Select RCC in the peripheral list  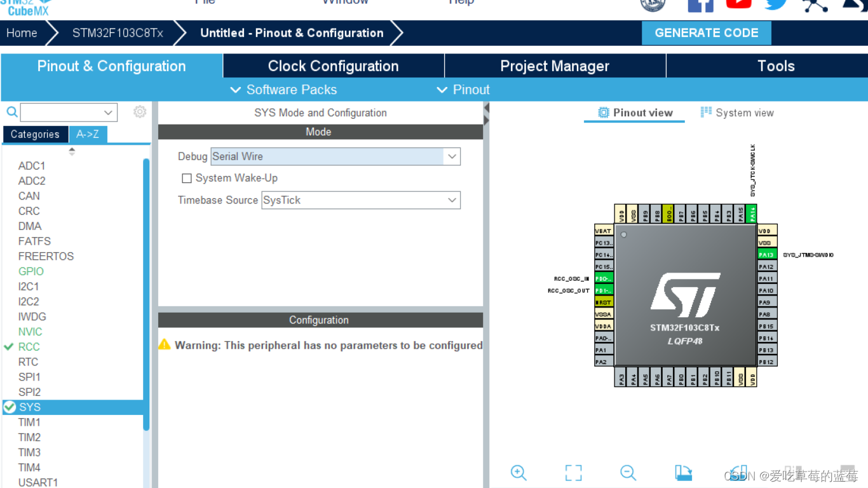29,347
